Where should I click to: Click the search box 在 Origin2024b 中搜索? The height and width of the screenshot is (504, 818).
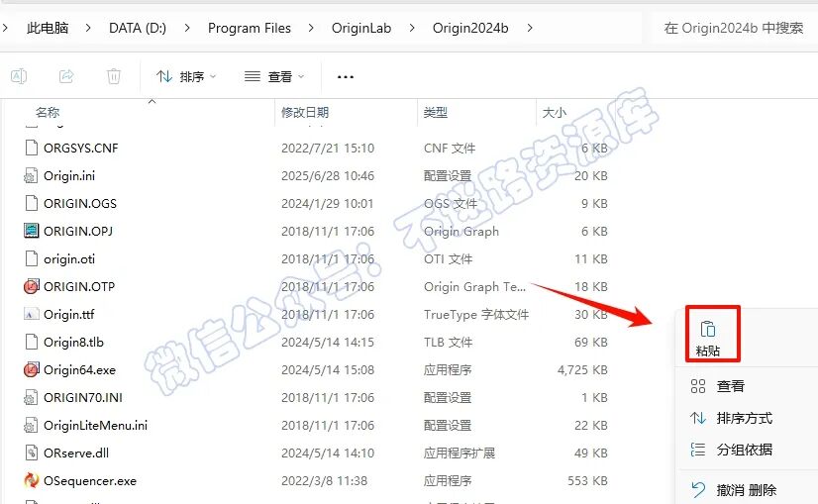734,28
